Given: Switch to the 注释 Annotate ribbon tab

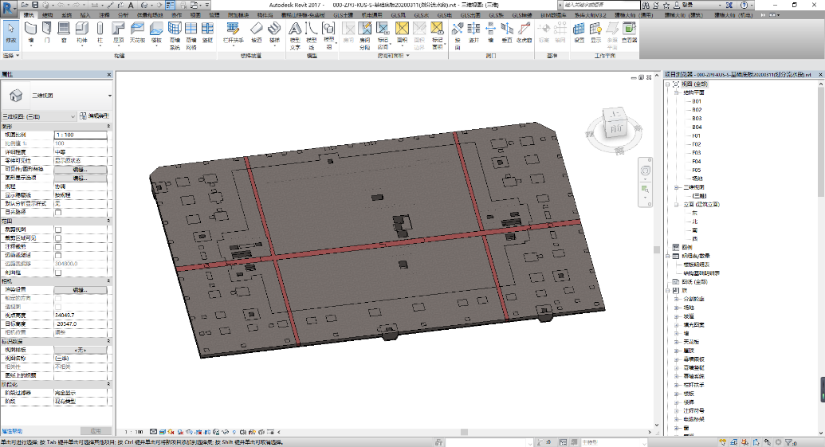Looking at the screenshot, I should pos(104,15).
